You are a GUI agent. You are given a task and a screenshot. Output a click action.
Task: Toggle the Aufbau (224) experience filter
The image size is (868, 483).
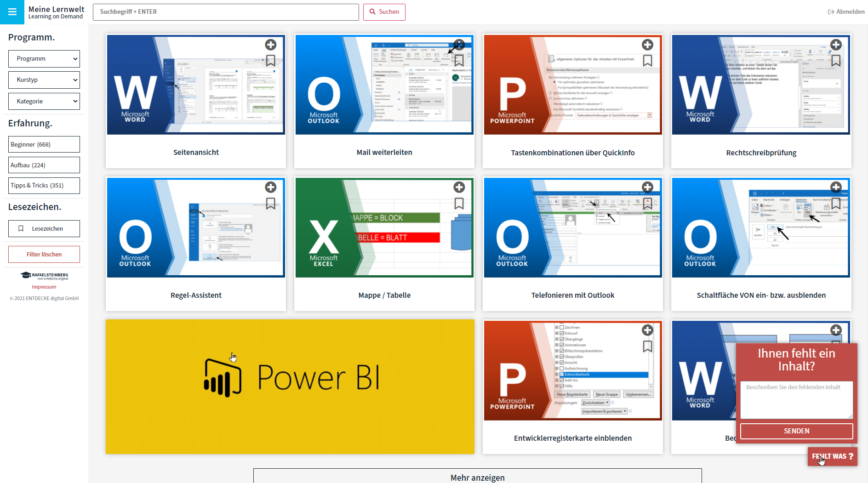44,165
